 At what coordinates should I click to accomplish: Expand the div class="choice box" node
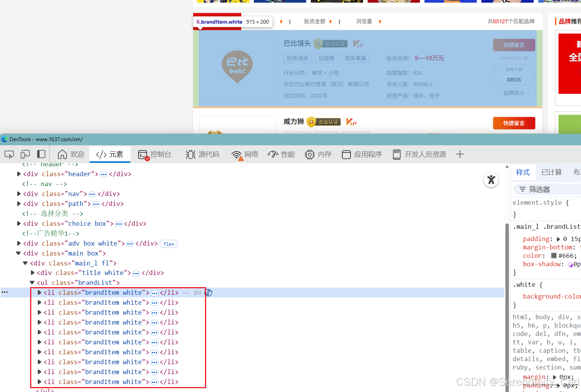[x=19, y=223]
